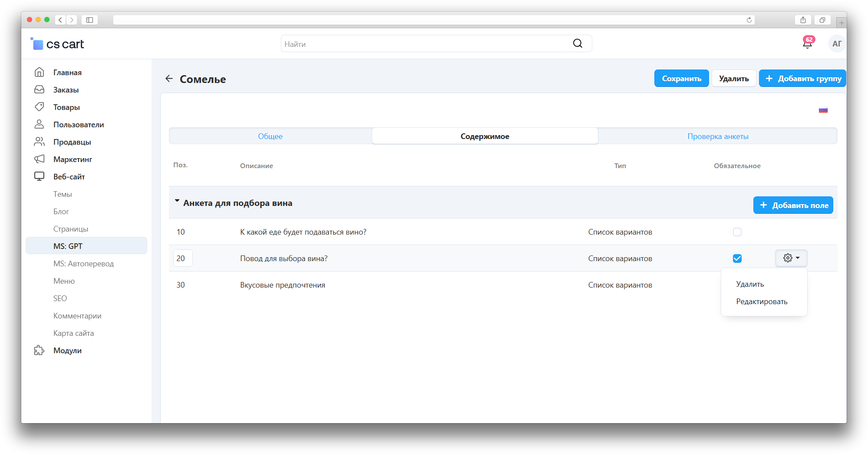Click the Товары tag icon
Screen dimensions: 868x454
click(x=39, y=107)
